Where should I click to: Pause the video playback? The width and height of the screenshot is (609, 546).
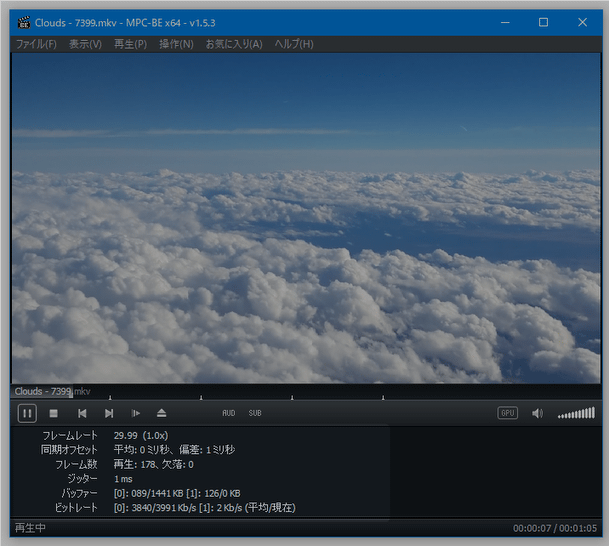click(27, 413)
